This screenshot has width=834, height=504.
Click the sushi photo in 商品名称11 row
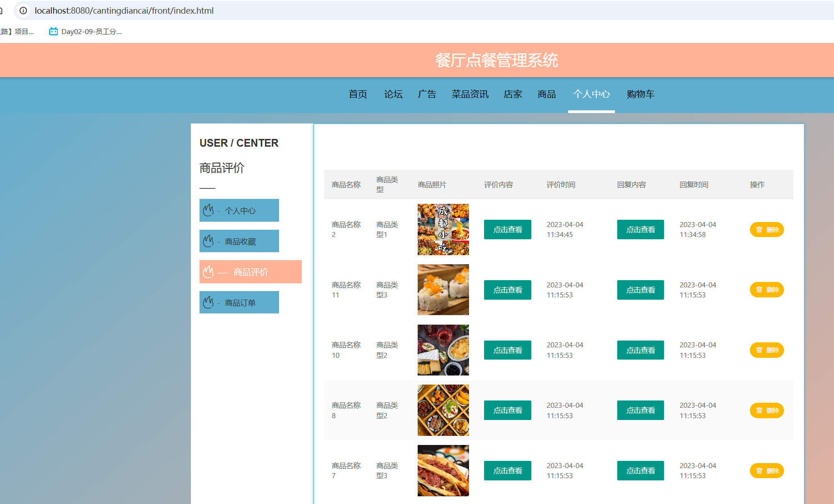443,289
